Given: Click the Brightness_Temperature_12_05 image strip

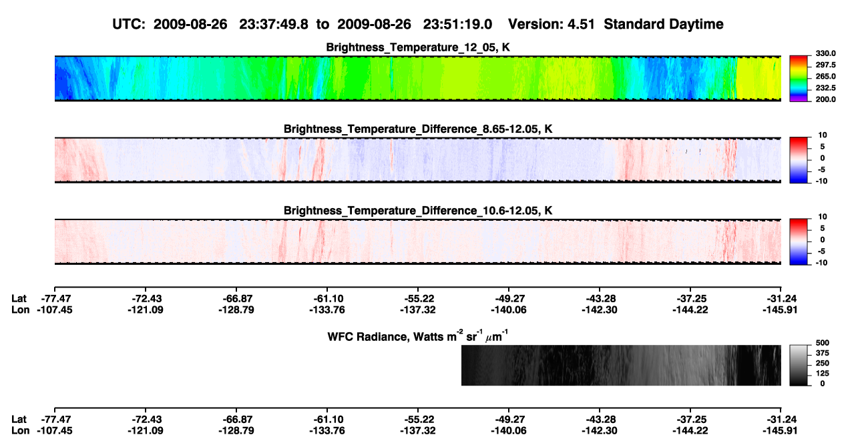Looking at the screenshot, I should click(x=417, y=79).
